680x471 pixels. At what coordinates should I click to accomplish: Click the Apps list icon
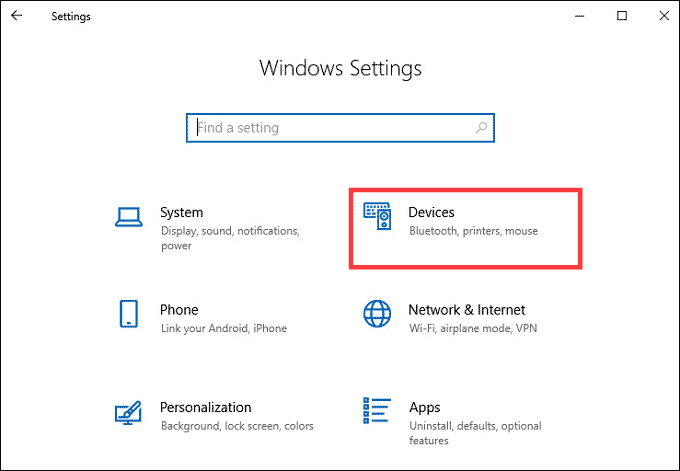pos(377,410)
